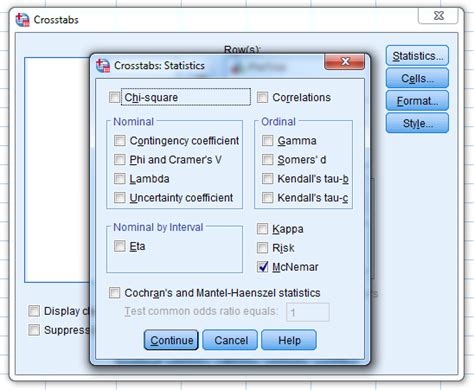
Task: Tick the Correlations checkbox
Action: coord(262,97)
